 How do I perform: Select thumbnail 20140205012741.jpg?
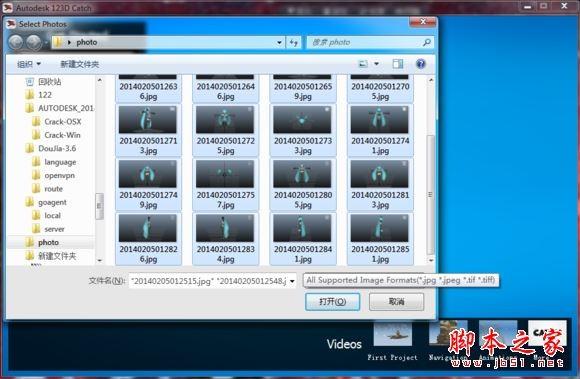380,120
